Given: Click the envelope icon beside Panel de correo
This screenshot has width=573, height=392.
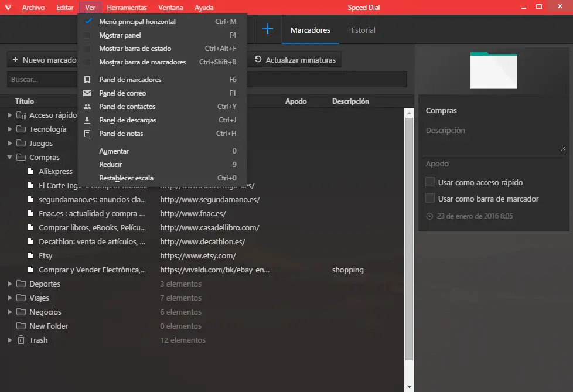Looking at the screenshot, I should [x=87, y=93].
